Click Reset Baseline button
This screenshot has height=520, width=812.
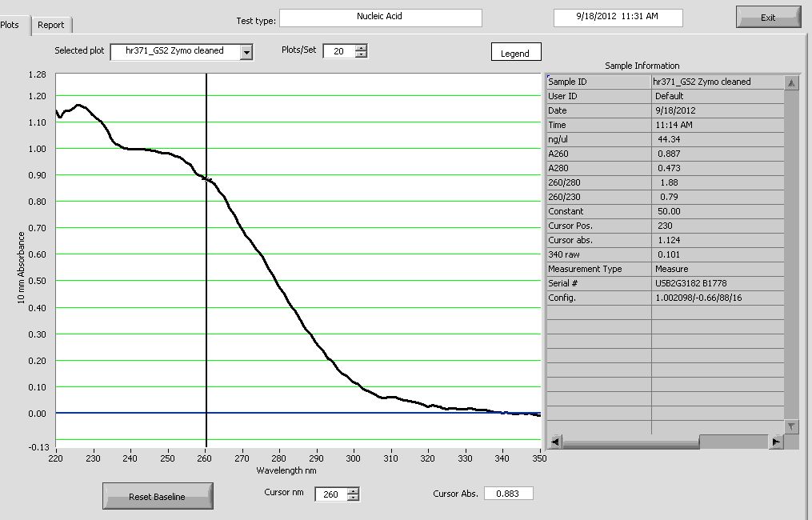pyautogui.click(x=158, y=496)
